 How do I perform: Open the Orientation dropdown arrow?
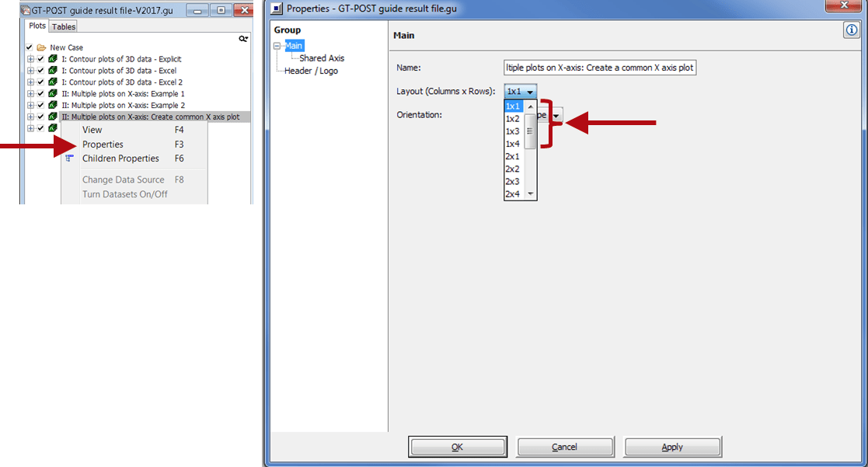click(556, 115)
